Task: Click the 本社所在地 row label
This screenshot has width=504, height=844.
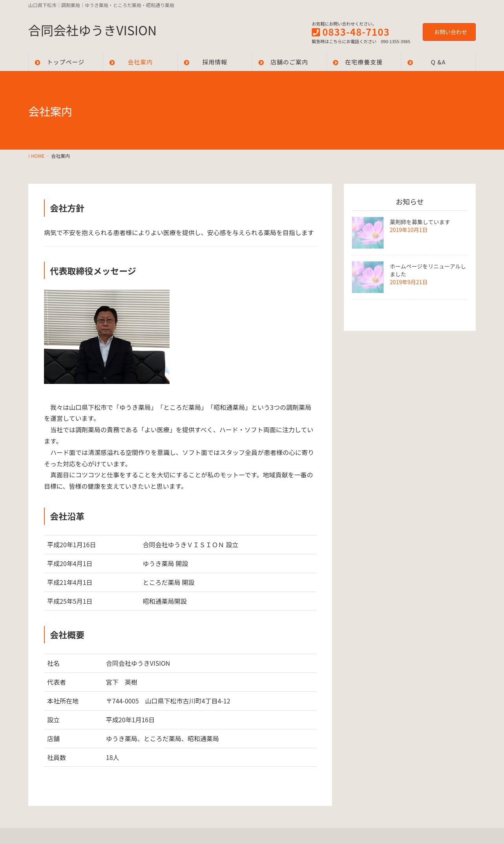Action: point(63,701)
